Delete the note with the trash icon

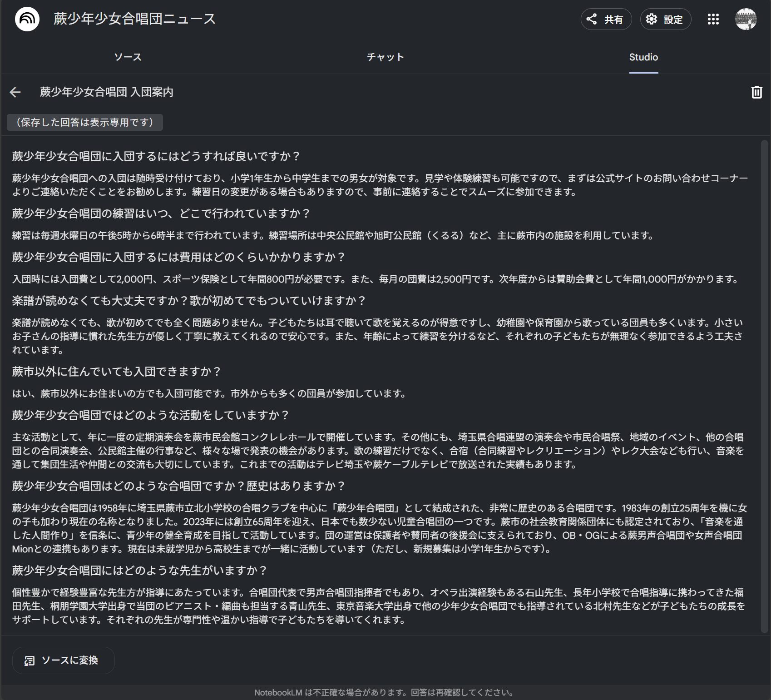pos(756,92)
